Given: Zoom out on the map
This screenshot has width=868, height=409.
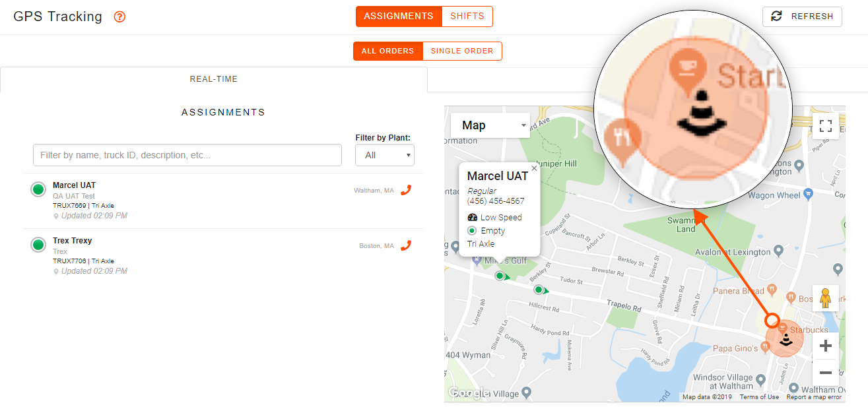Looking at the screenshot, I should click(825, 373).
